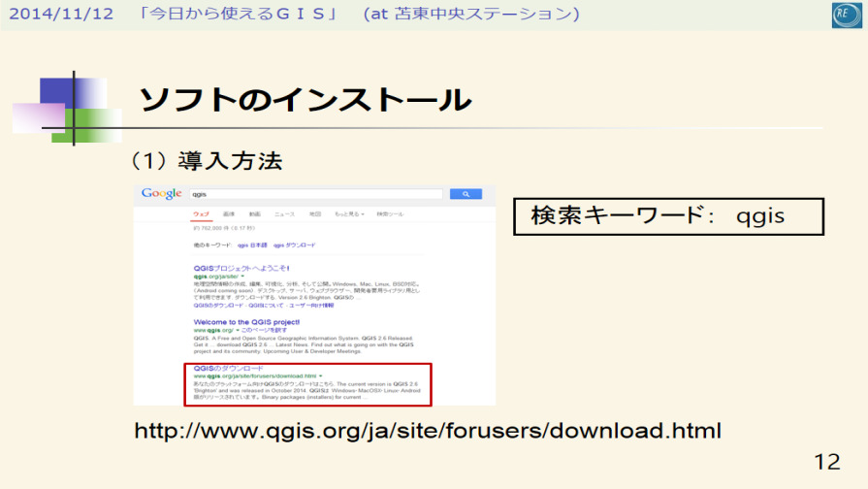Click 'このページを訳す' translate link
Screen dimensions: 868x489
pos(264,331)
